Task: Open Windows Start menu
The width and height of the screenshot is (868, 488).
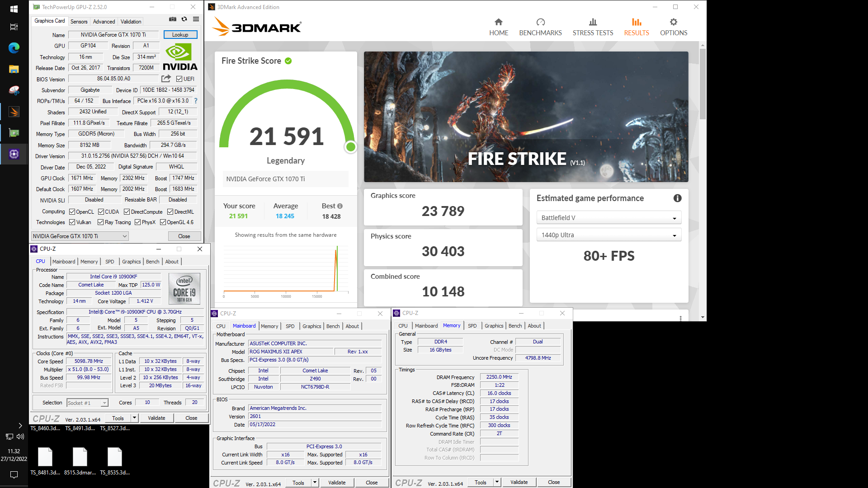Action: pos(14,9)
